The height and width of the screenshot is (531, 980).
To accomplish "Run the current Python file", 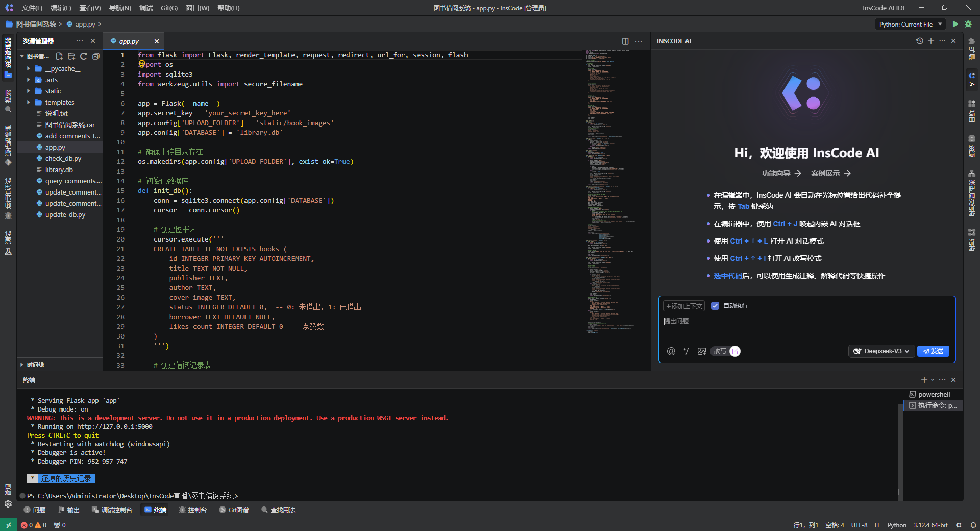I will coord(955,24).
